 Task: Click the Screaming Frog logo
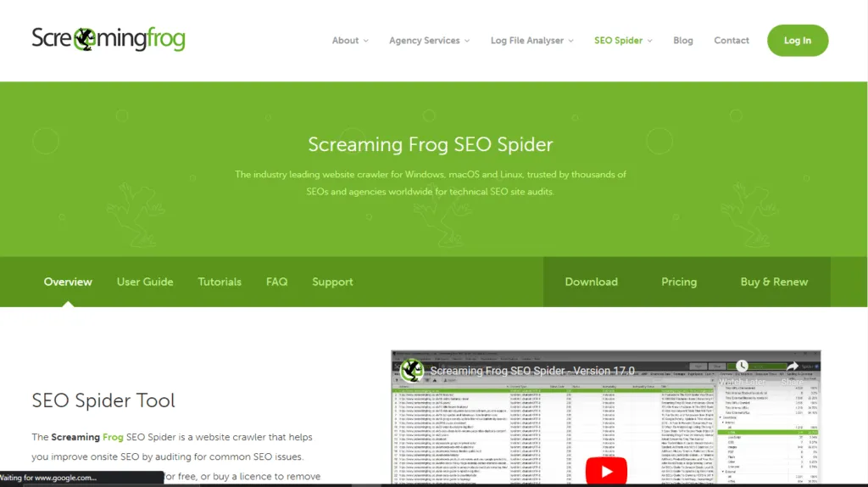pyautogui.click(x=108, y=39)
